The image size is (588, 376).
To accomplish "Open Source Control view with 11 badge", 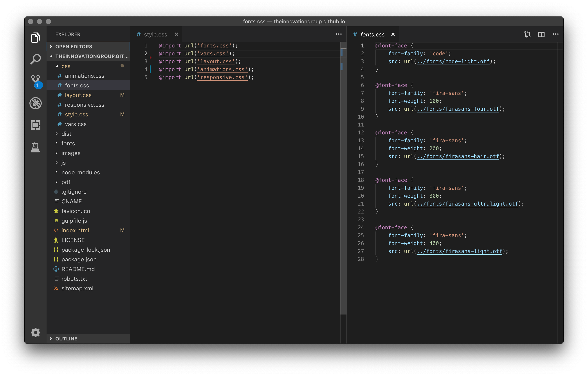I will tap(36, 81).
